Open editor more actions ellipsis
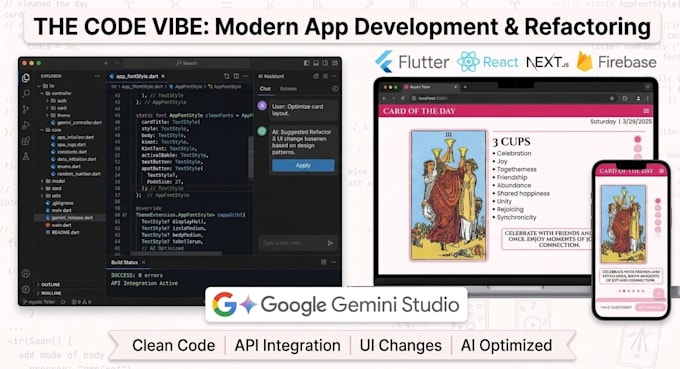This screenshot has width=680, height=369. click(246, 76)
